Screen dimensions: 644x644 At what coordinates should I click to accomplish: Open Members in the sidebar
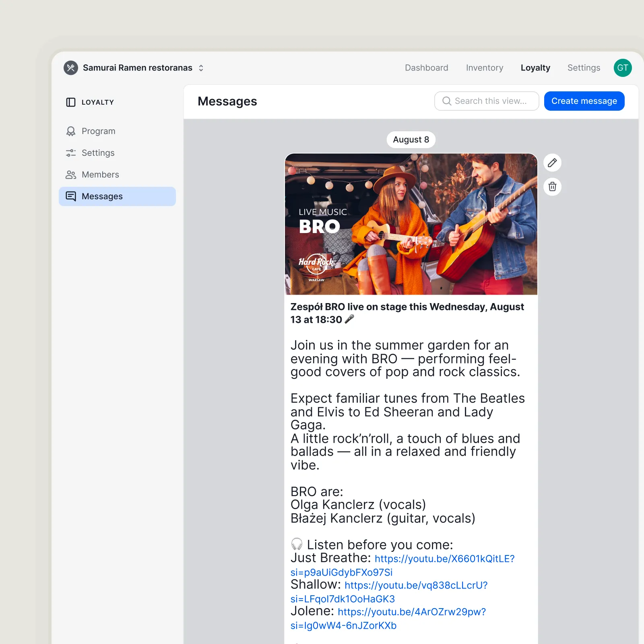click(117, 175)
